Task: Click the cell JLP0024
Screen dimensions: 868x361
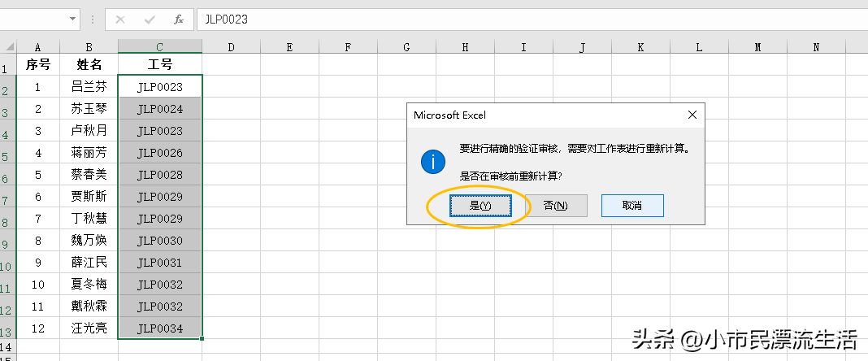Action: [x=160, y=108]
